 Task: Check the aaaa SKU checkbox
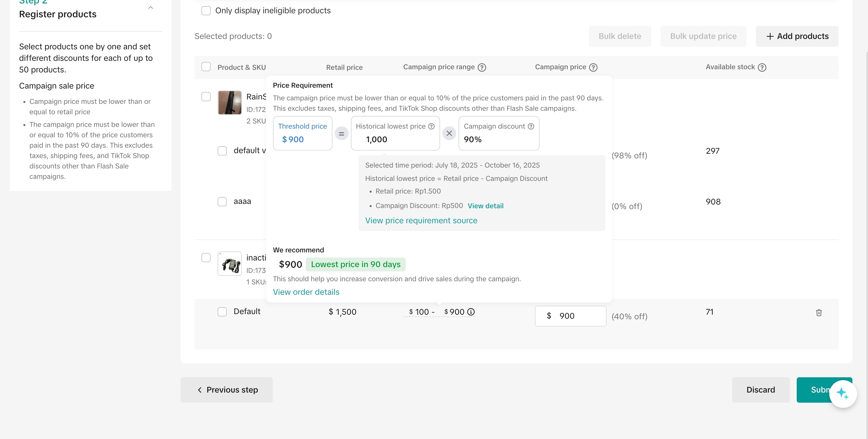tap(222, 202)
